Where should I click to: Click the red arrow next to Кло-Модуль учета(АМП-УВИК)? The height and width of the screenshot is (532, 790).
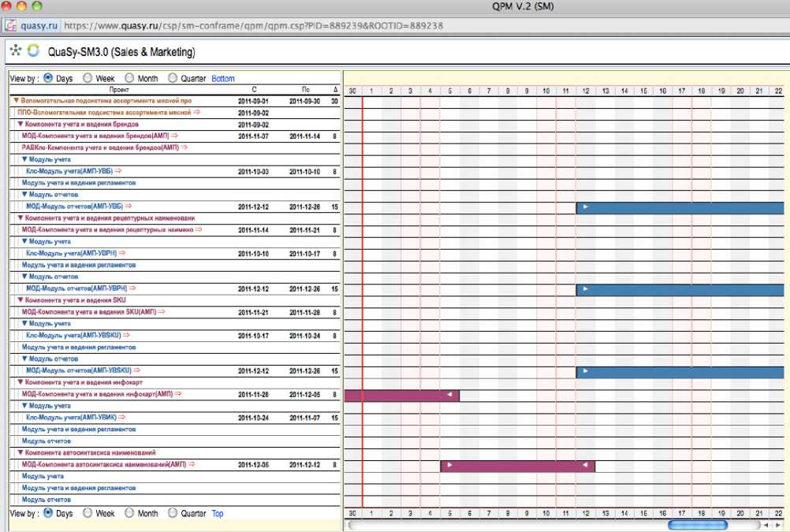coord(122,417)
